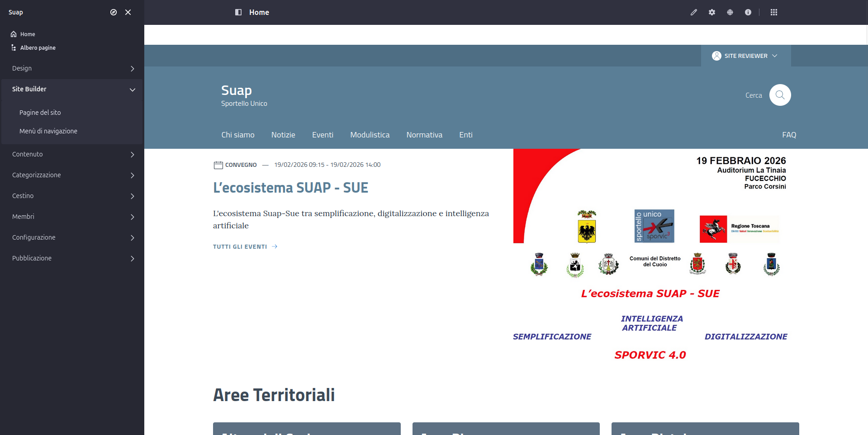Screen dimensions: 868x435
Task: Open the applications grid menu icon
Action: [773, 12]
